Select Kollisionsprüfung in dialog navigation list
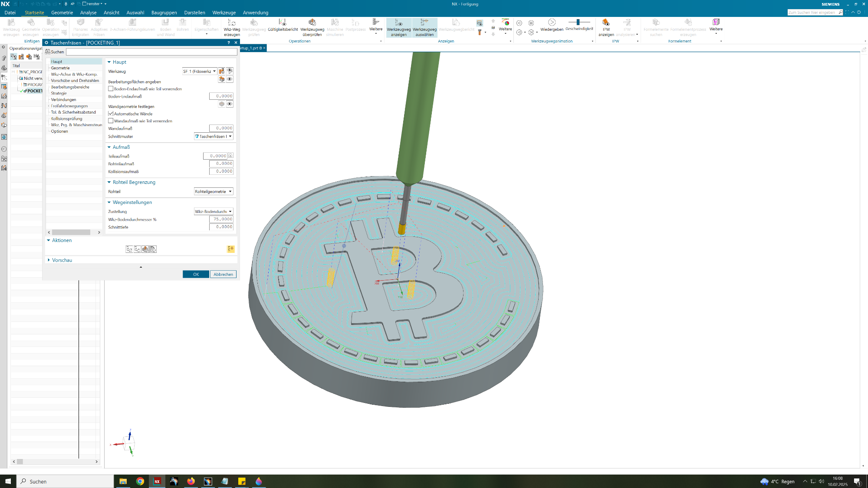868x488 pixels. tap(66, 118)
